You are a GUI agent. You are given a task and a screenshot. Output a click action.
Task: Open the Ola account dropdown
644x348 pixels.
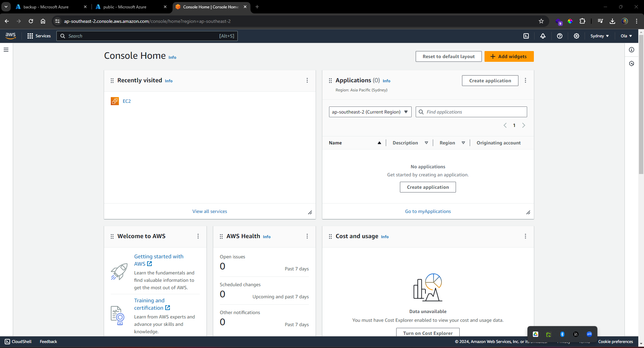tap(627, 36)
